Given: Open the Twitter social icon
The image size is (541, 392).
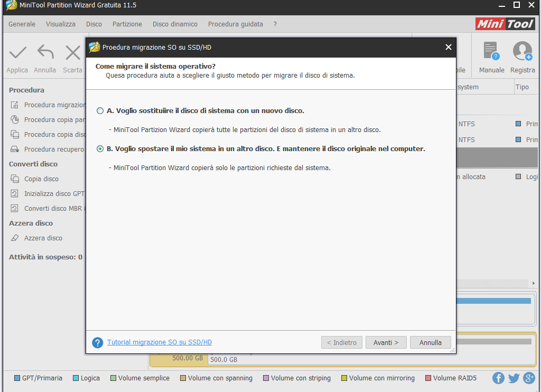Looking at the screenshot, I should click(514, 378).
